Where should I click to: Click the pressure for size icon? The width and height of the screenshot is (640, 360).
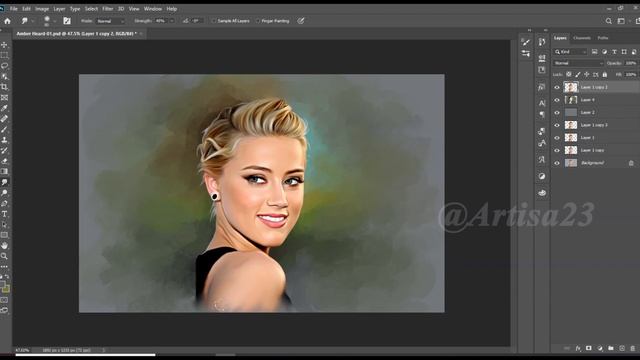(x=301, y=21)
